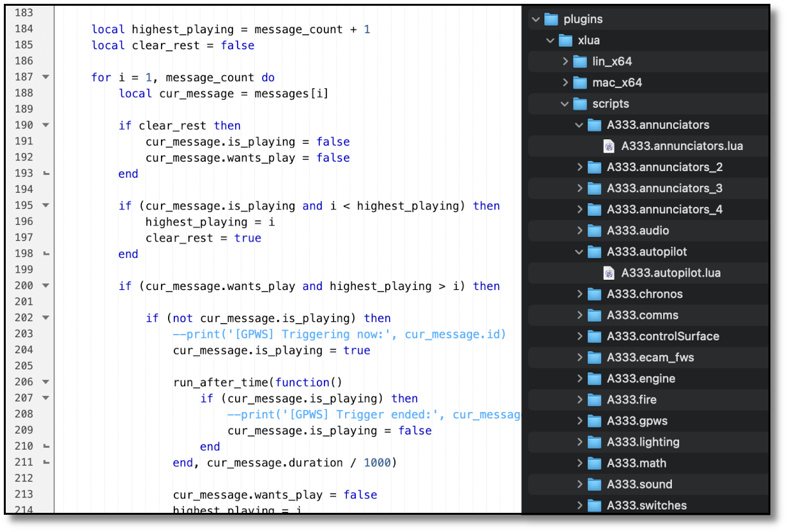Click the xlua folder icon
This screenshot has width=787, height=532.
pyautogui.click(x=565, y=40)
